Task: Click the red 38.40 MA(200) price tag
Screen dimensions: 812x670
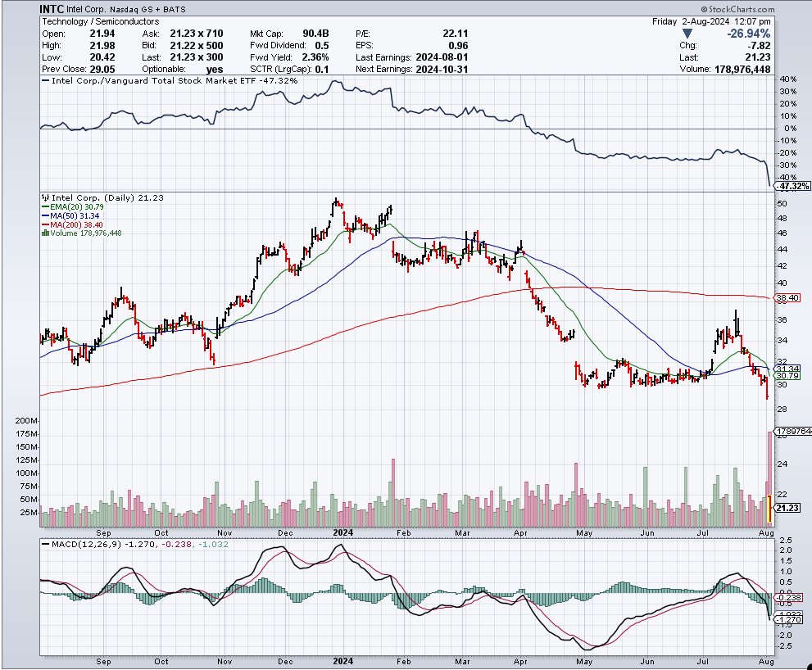Action: click(787, 297)
